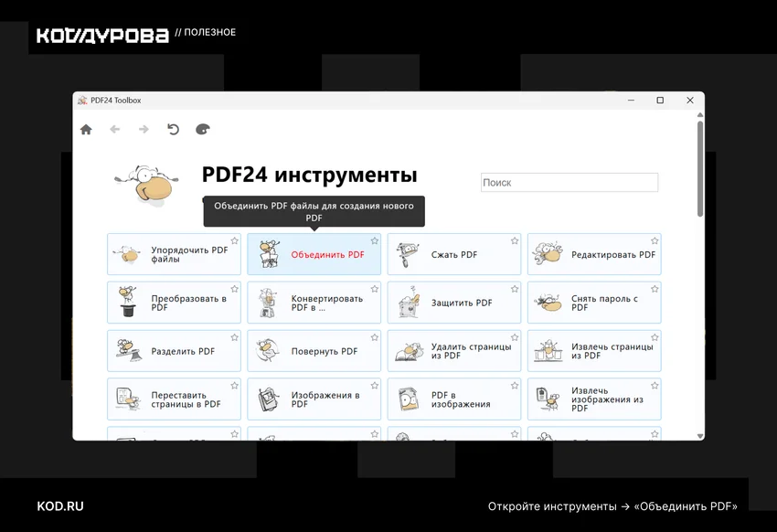
Task: Star the Удалить страницы из PDF tile
Action: 515,337
